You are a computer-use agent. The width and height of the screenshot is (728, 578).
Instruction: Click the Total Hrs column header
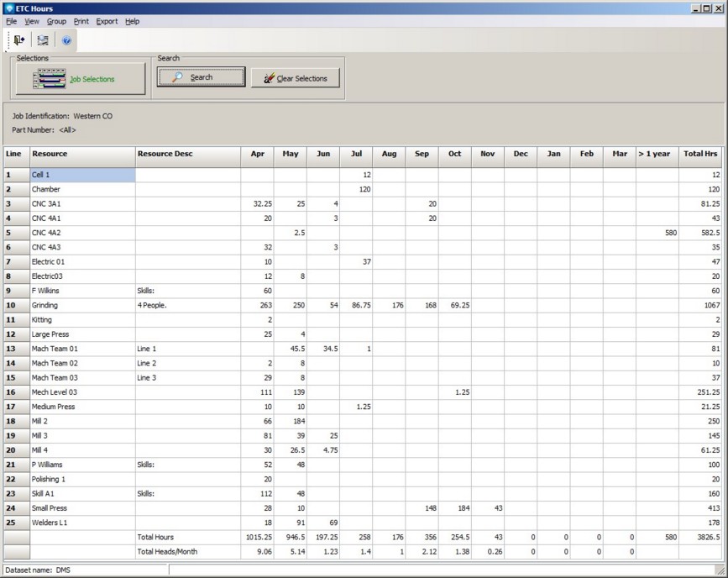700,154
